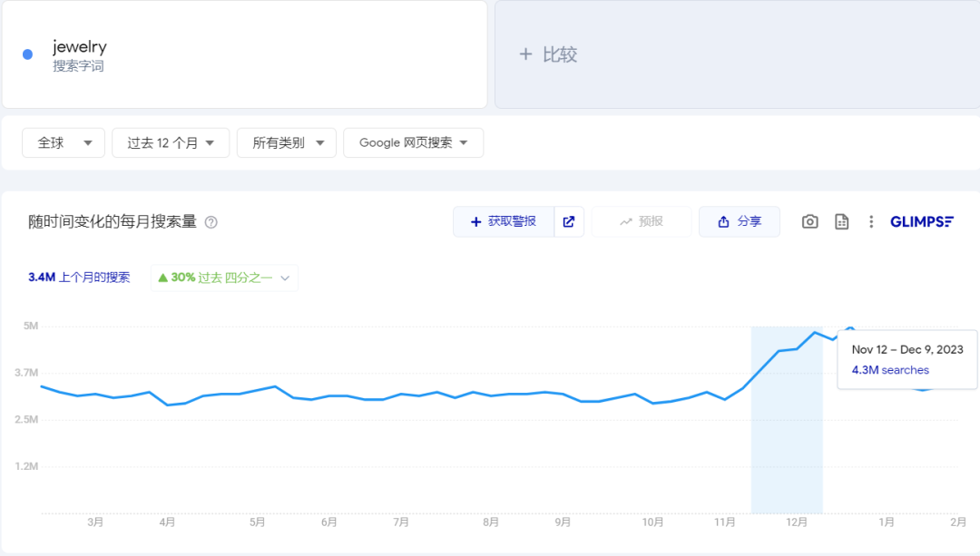The height and width of the screenshot is (556, 980).
Task: Open the 全球 region dropdown
Action: pos(63,142)
